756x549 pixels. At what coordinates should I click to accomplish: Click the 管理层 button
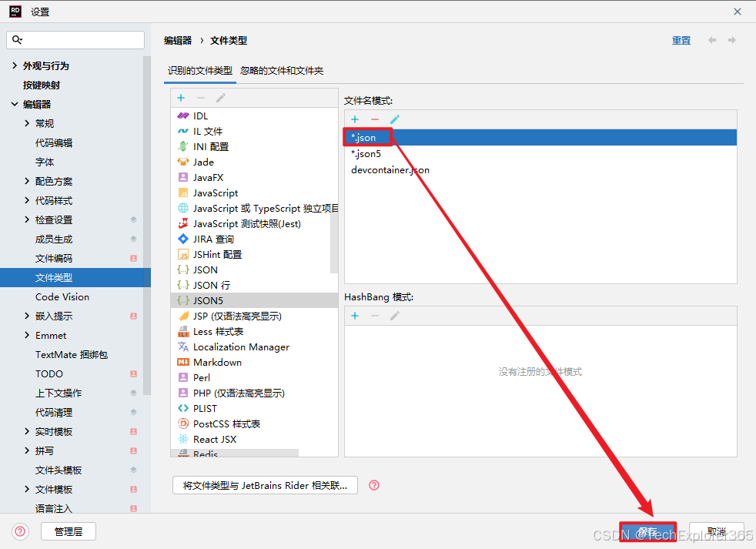69,531
